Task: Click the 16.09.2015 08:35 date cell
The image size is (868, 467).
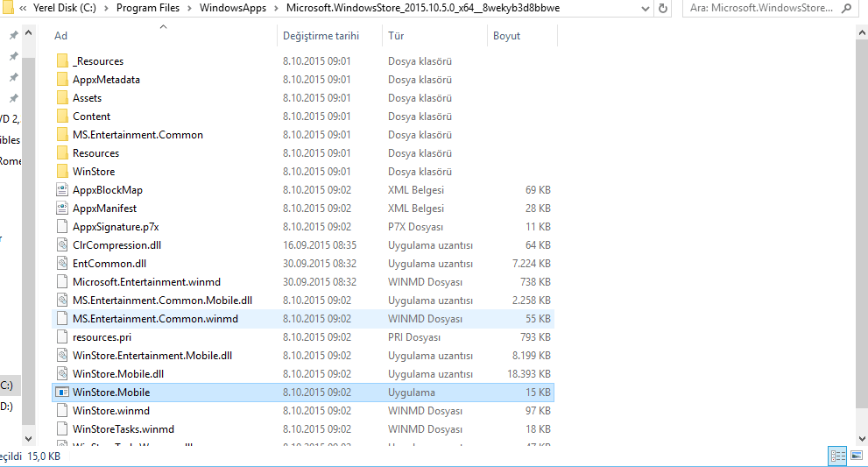Action: pos(320,244)
